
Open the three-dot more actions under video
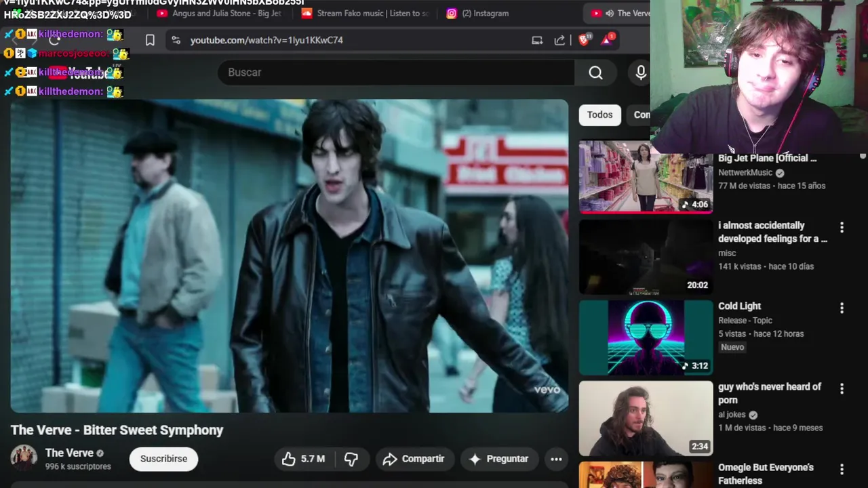pyautogui.click(x=556, y=459)
